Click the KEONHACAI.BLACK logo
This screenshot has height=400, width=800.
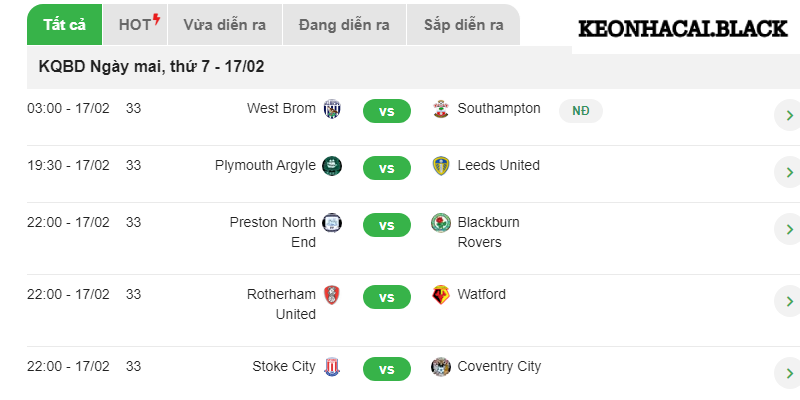pos(683,30)
